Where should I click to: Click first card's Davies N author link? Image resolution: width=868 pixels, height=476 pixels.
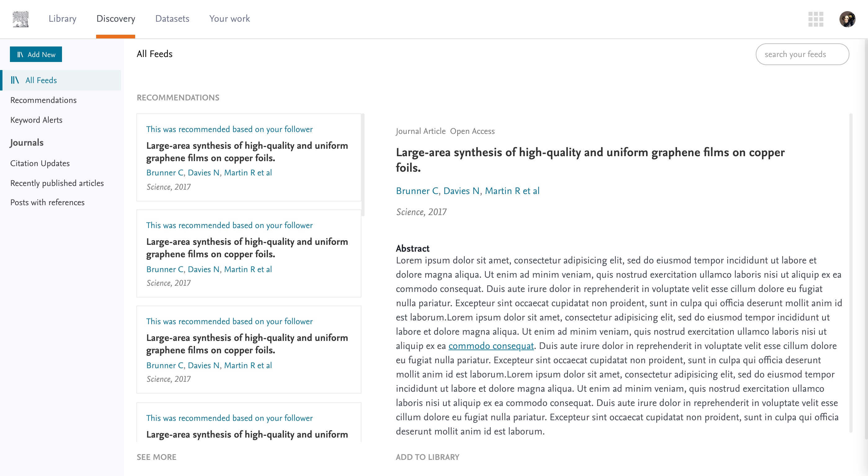tap(204, 173)
